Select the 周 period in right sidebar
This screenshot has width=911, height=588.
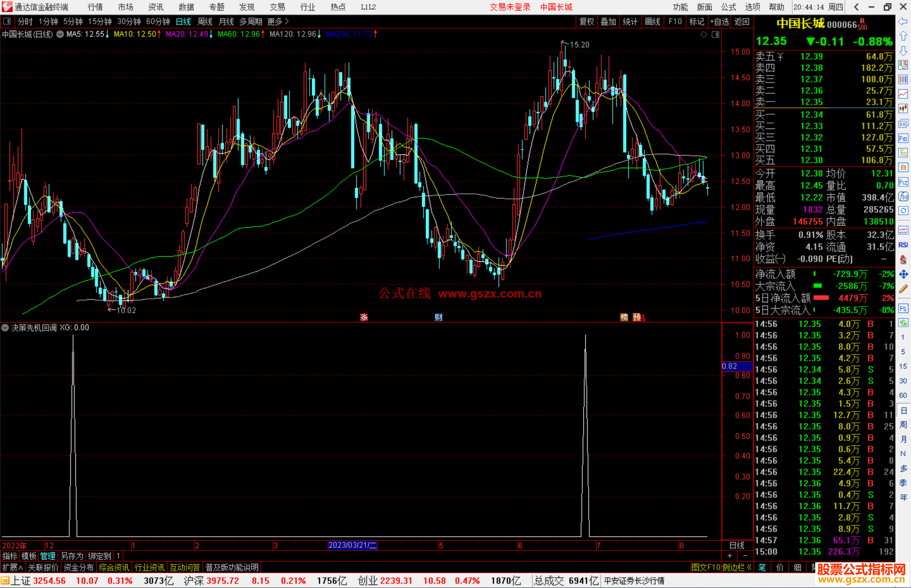[x=903, y=425]
